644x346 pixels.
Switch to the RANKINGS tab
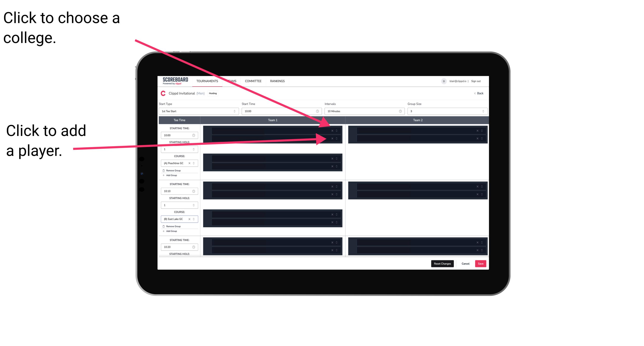pos(278,81)
